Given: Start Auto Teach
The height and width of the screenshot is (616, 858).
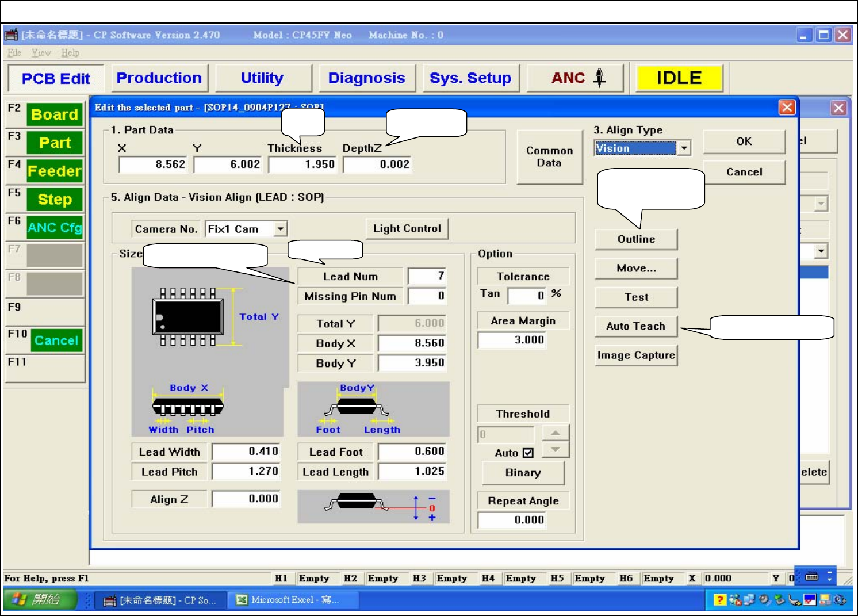Looking at the screenshot, I should coord(636,326).
